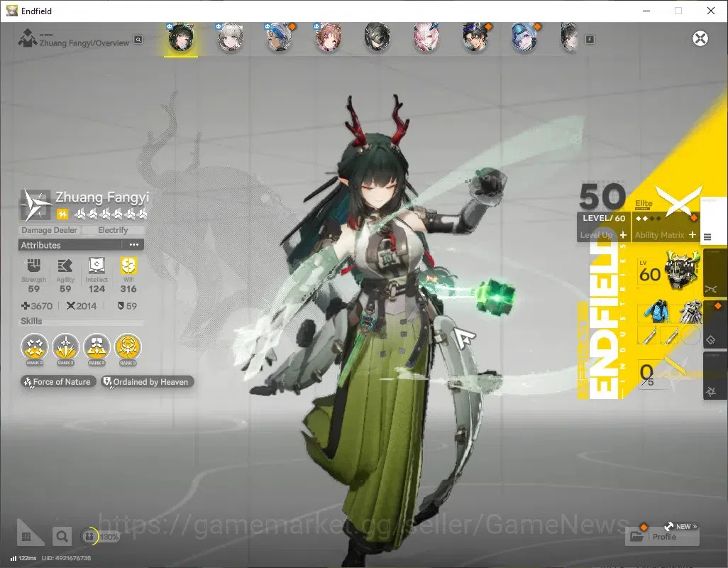
Task: Maximize the Endfield window
Action: click(x=678, y=11)
